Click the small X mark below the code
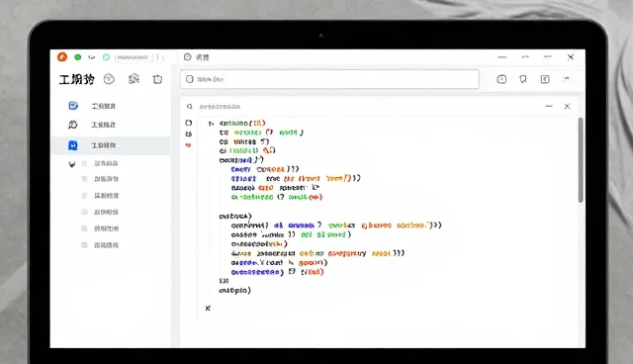Viewport: 633px width, 364px height. (208, 309)
